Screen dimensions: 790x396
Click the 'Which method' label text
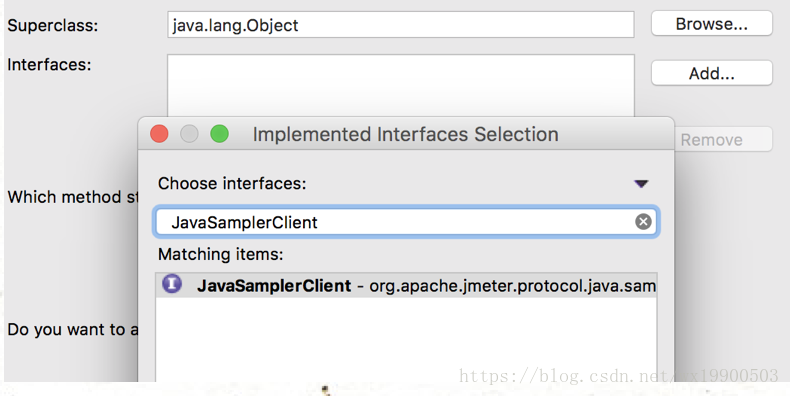click(x=73, y=196)
